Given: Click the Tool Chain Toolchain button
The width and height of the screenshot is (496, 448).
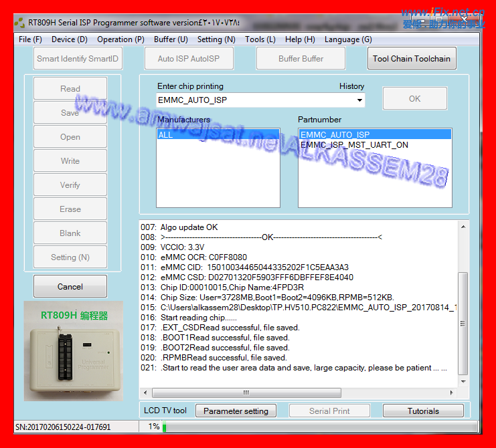Looking at the screenshot, I should 412,59.
